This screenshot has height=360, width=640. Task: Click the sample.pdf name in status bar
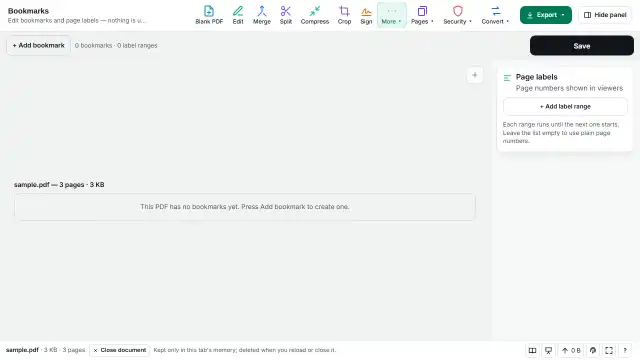pyautogui.click(x=22, y=350)
